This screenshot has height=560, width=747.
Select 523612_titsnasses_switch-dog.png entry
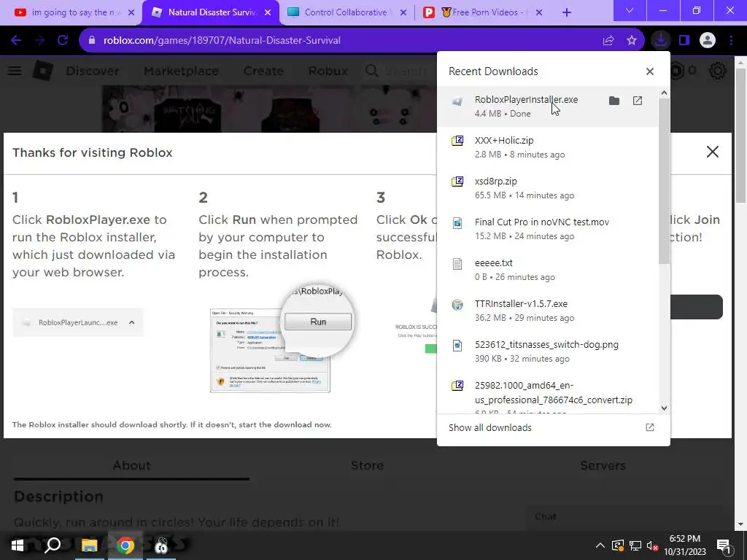pos(547,351)
